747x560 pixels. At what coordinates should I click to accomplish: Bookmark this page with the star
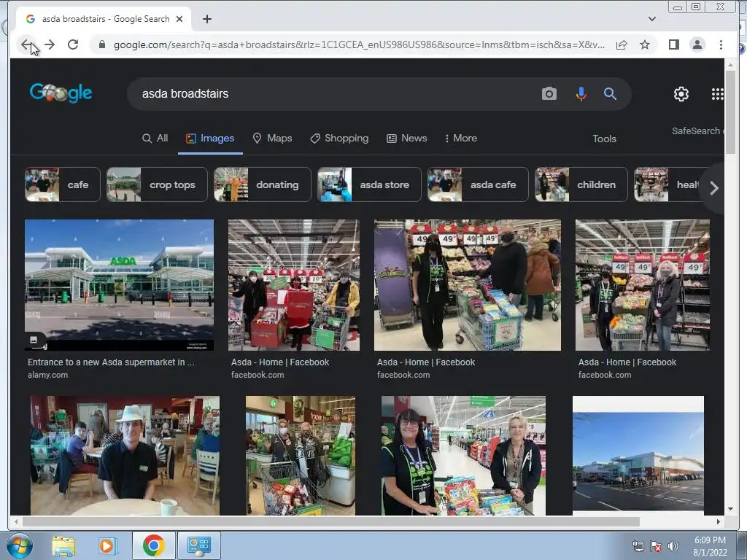645,44
